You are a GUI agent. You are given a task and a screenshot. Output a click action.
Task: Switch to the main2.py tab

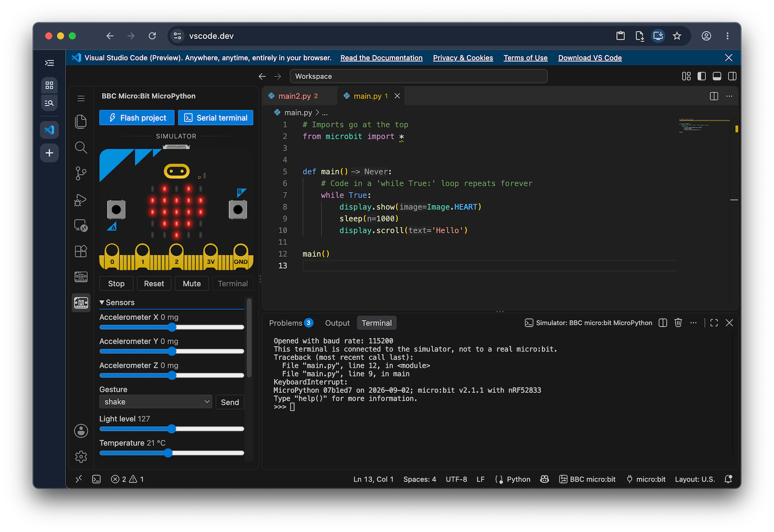click(x=298, y=96)
